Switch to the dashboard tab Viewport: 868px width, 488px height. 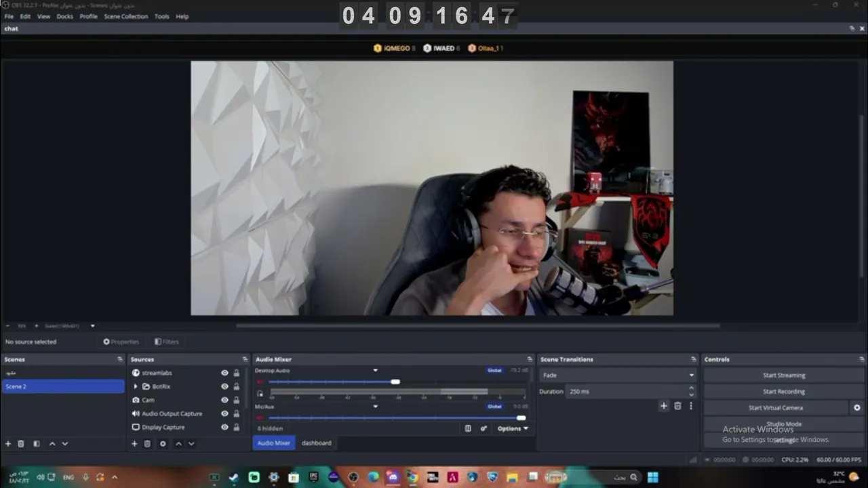[x=317, y=443]
